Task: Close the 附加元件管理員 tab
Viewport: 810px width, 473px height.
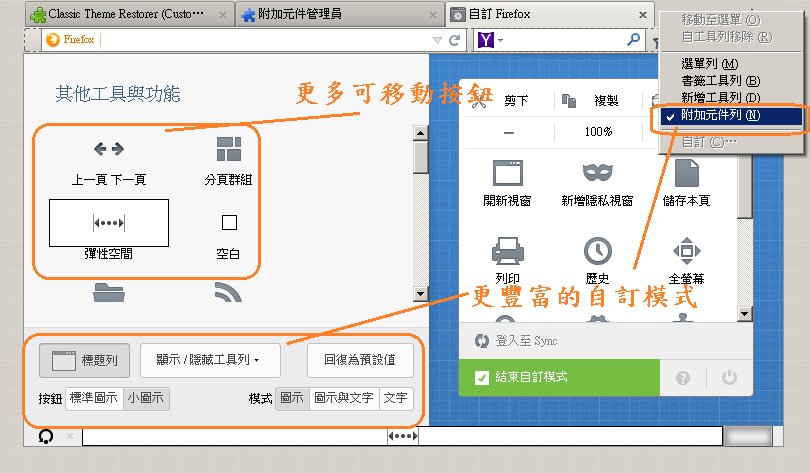Action: tap(433, 15)
